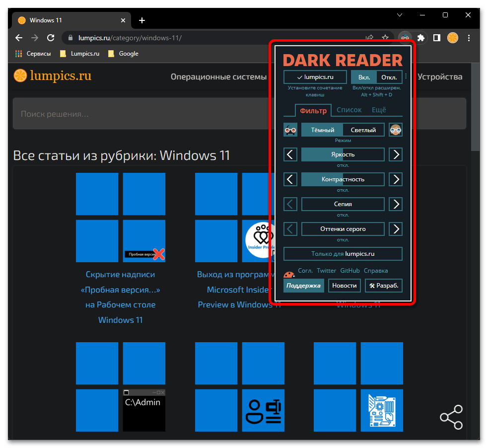Open the Согл. link
Viewport: 488px width, 448px height.
[x=305, y=271]
